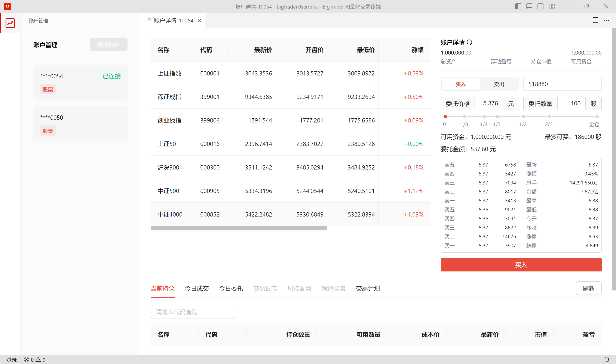Set position slider to 1/2
This screenshot has height=364, width=616.
[523, 117]
